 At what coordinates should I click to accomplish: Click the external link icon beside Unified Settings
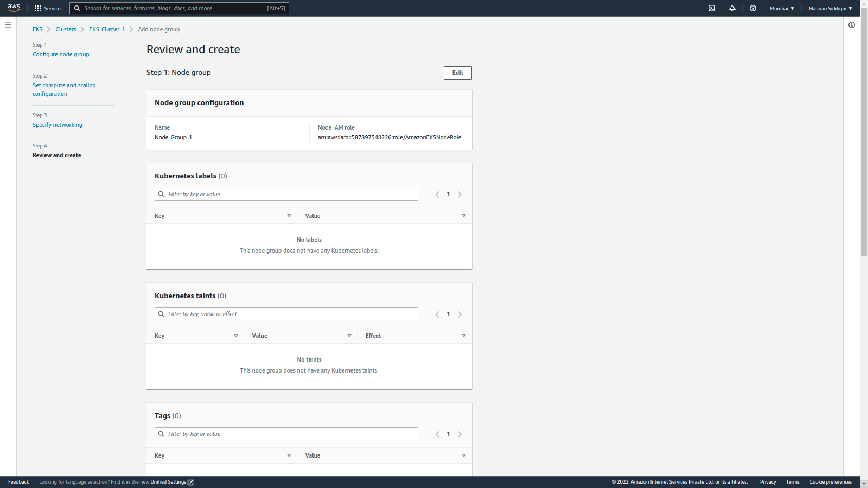pos(190,482)
